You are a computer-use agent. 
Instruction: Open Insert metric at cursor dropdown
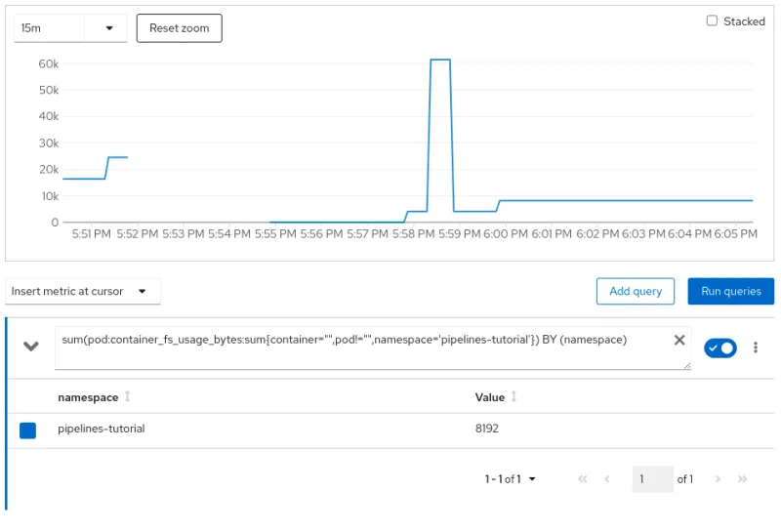(83, 291)
